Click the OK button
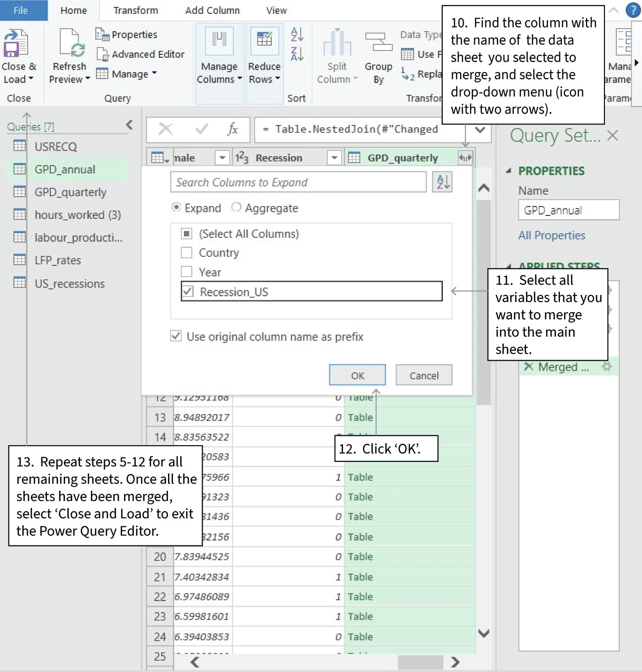642x672 pixels. coord(357,375)
